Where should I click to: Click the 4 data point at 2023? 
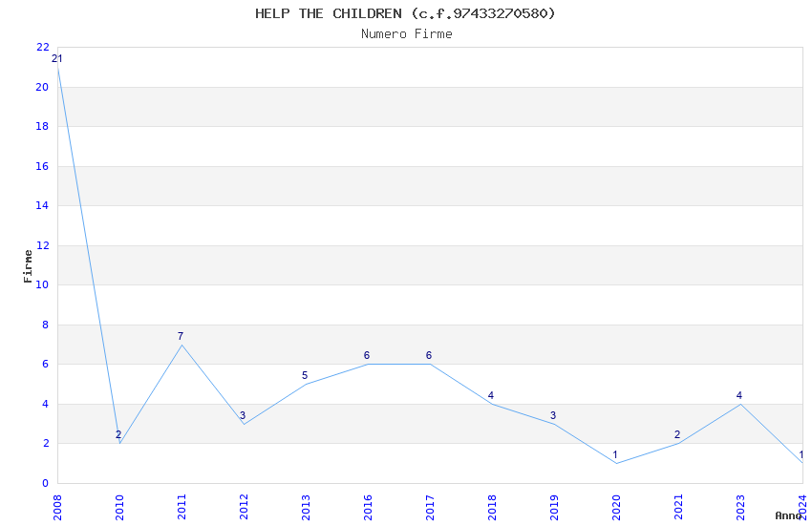(x=739, y=395)
